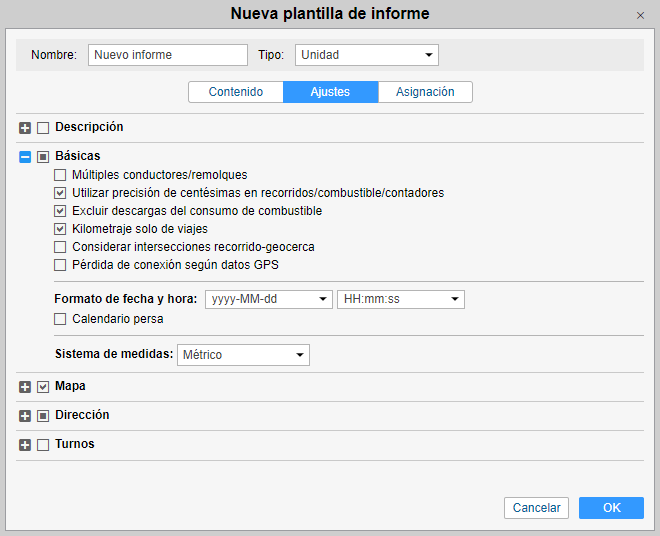660x536 pixels.
Task: Expand the Turnos section plus icon
Action: (25, 445)
